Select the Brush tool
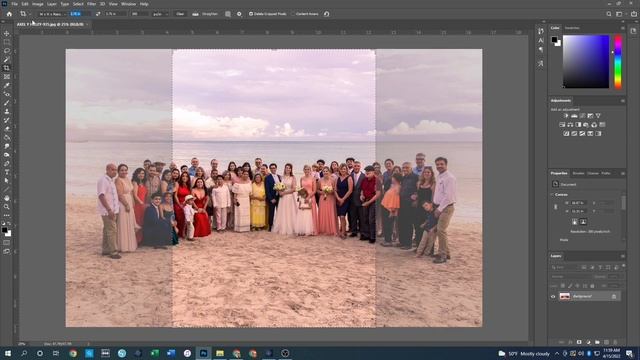The image size is (640, 360). (x=7, y=103)
